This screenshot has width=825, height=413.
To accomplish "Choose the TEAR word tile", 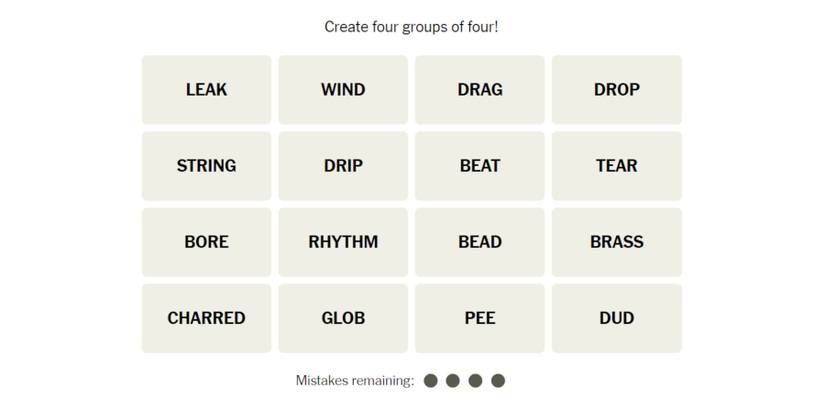I will coord(616,166).
